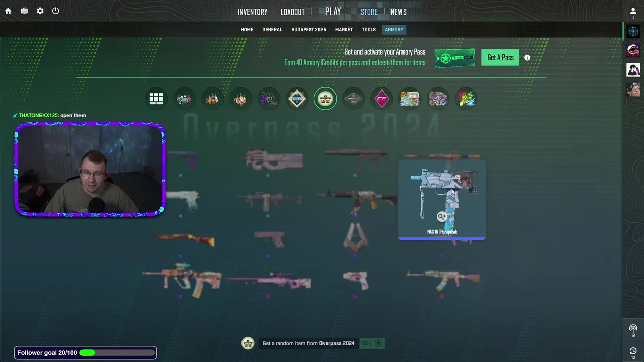This screenshot has height=362, width=644.
Task: Open the white-haired character friend avatar
Action: click(633, 70)
